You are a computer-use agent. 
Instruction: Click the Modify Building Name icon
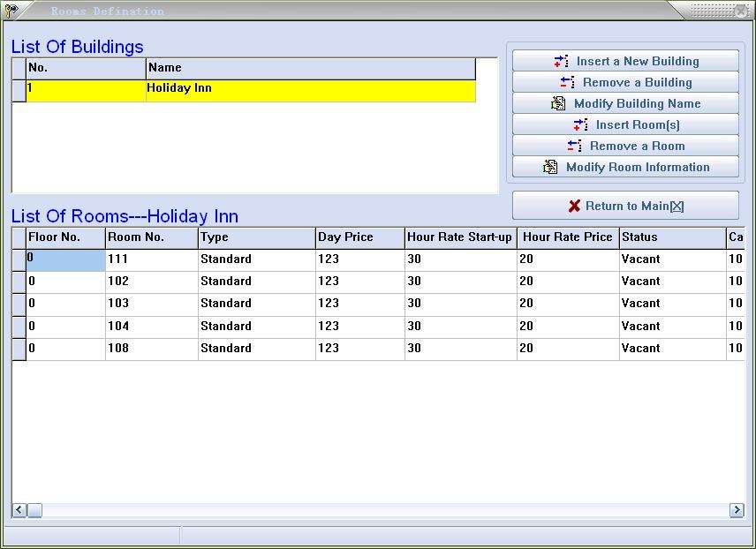[x=558, y=103]
